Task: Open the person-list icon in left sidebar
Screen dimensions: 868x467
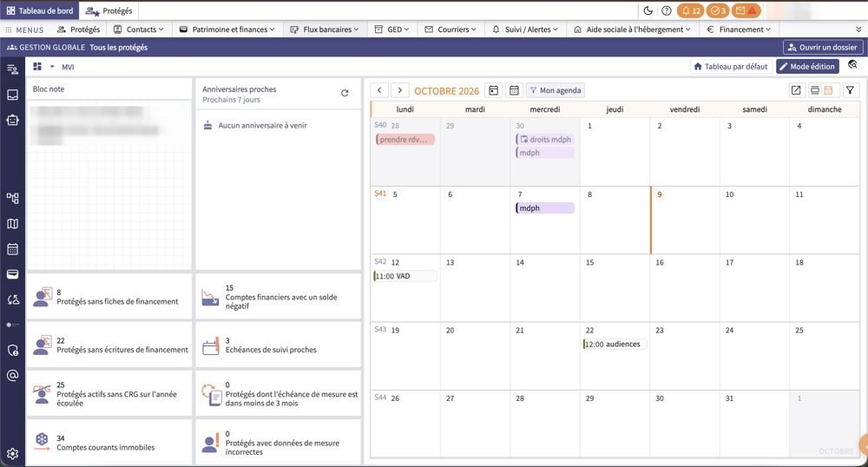Action: pyautogui.click(x=13, y=69)
